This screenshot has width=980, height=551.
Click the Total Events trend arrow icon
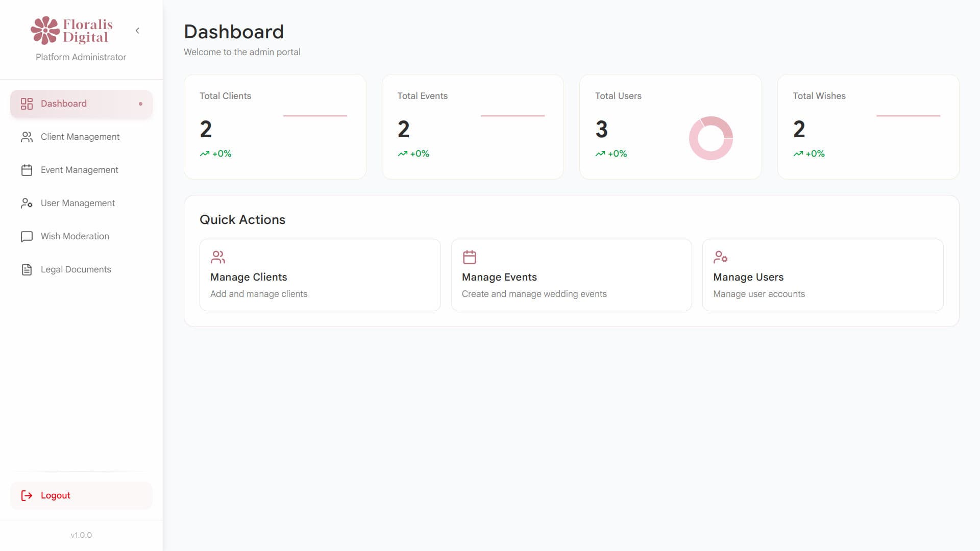(x=402, y=154)
